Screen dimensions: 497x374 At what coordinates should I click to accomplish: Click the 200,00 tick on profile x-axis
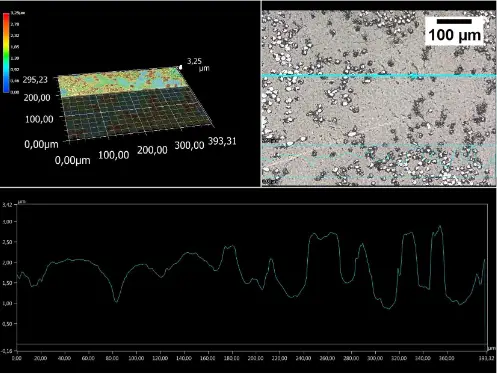256,358
